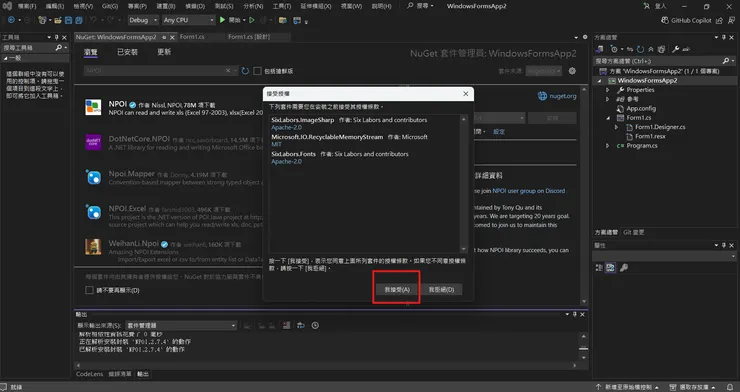Click the New Project toolbar icon
The image size is (740, 392).
(x=42, y=20)
